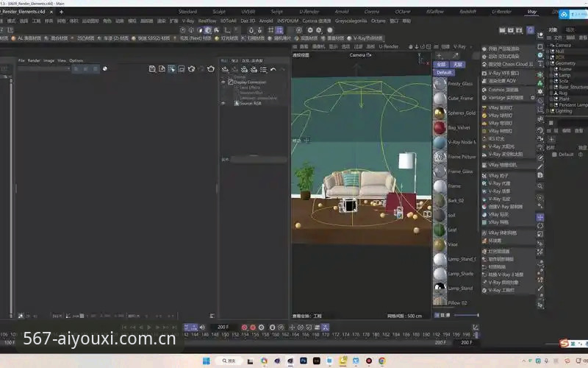Open the V-Ray main menu item
Image resolution: width=588 pixels, height=368 pixels.
188,21
